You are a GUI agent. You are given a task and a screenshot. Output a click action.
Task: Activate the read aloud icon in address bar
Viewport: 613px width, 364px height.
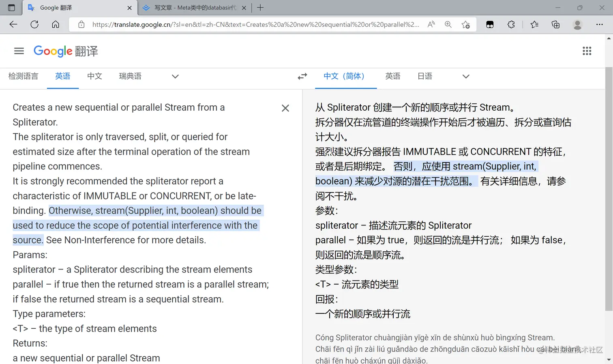(431, 24)
